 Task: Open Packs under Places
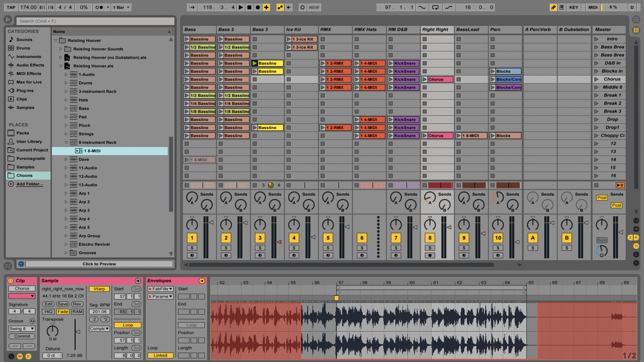click(23, 133)
